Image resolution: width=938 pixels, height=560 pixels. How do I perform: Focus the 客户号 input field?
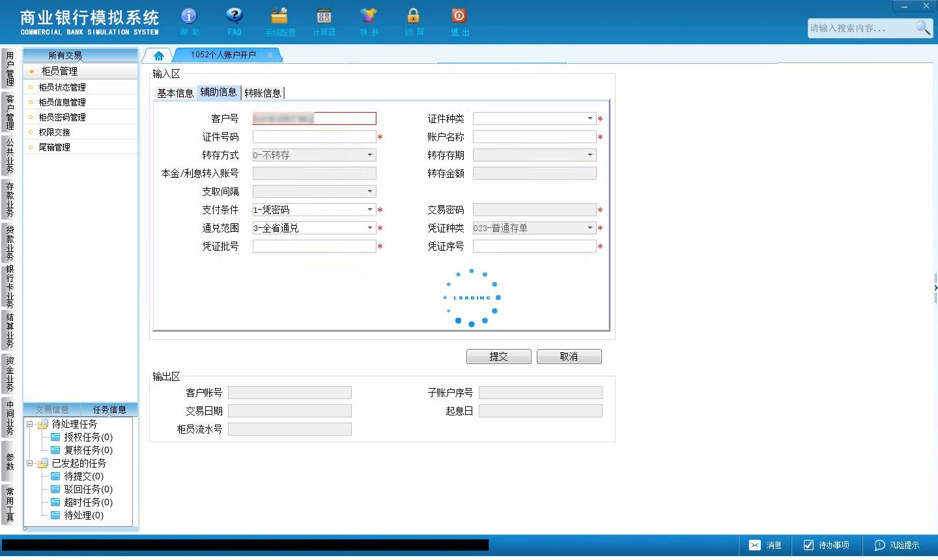coord(315,119)
